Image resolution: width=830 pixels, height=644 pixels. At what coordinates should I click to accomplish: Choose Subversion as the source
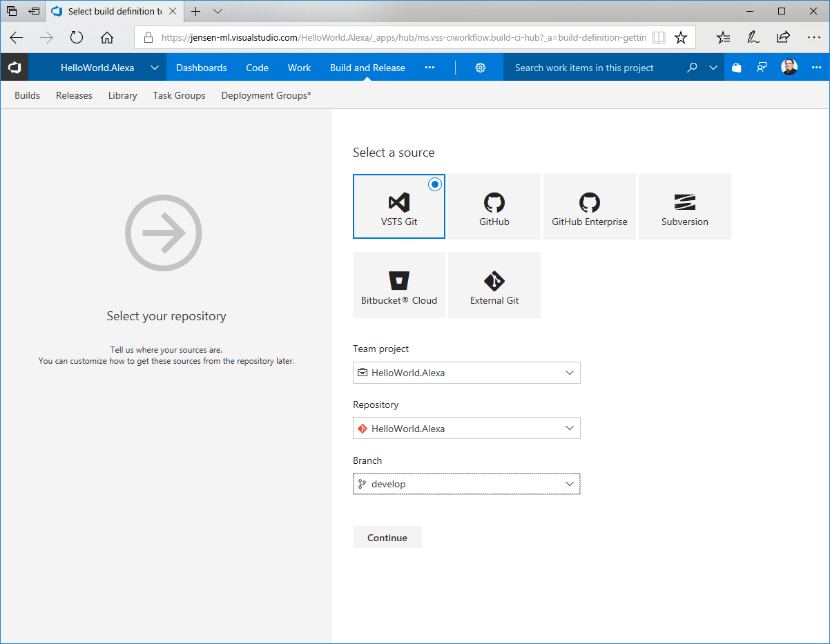point(684,207)
